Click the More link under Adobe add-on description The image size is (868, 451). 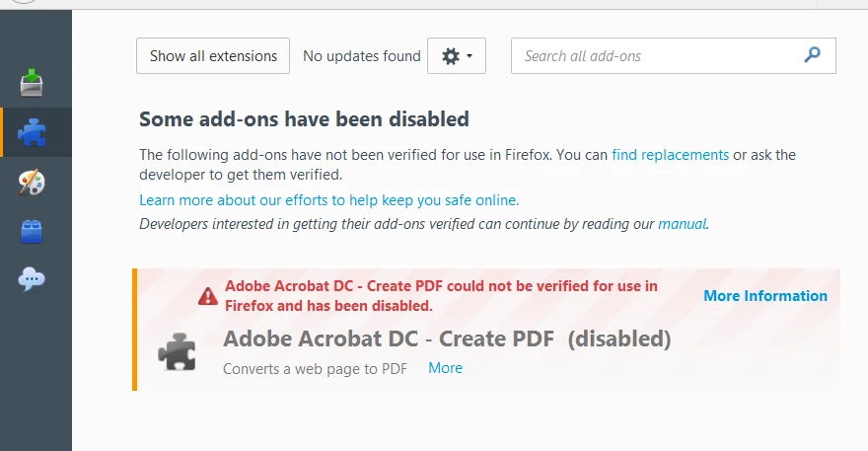[445, 368]
